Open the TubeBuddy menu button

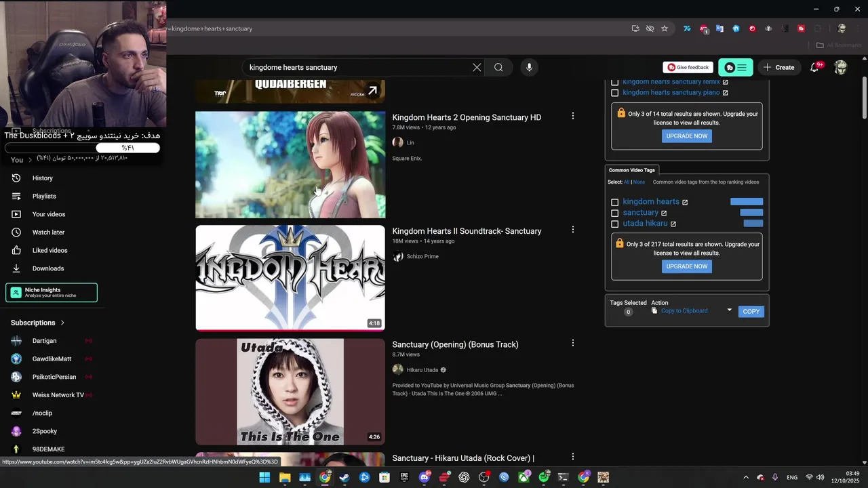click(736, 67)
